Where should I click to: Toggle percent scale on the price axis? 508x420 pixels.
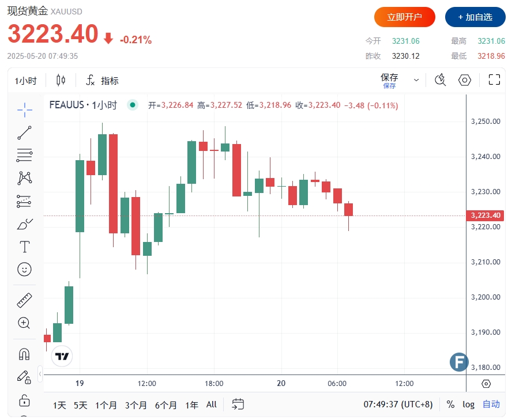[450, 404]
